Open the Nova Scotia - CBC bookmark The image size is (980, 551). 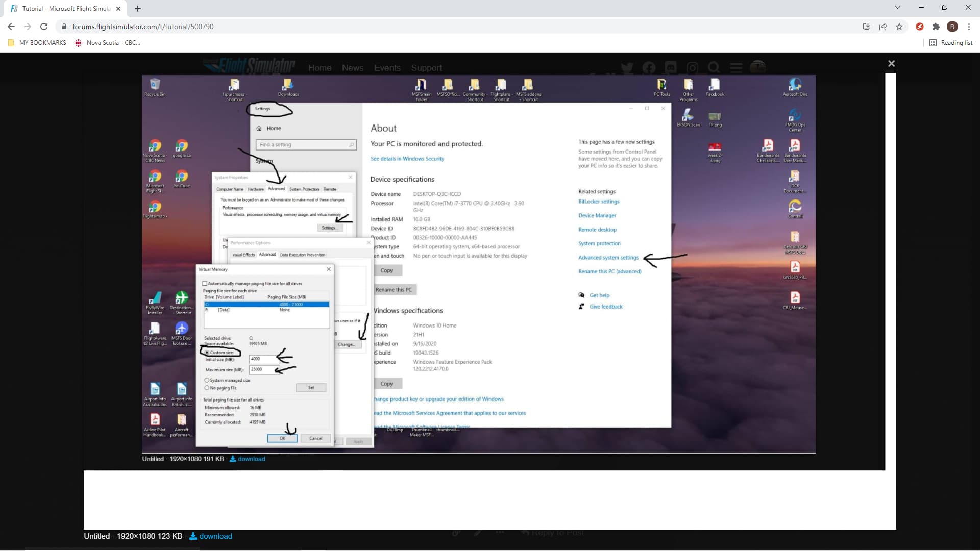pyautogui.click(x=108, y=43)
